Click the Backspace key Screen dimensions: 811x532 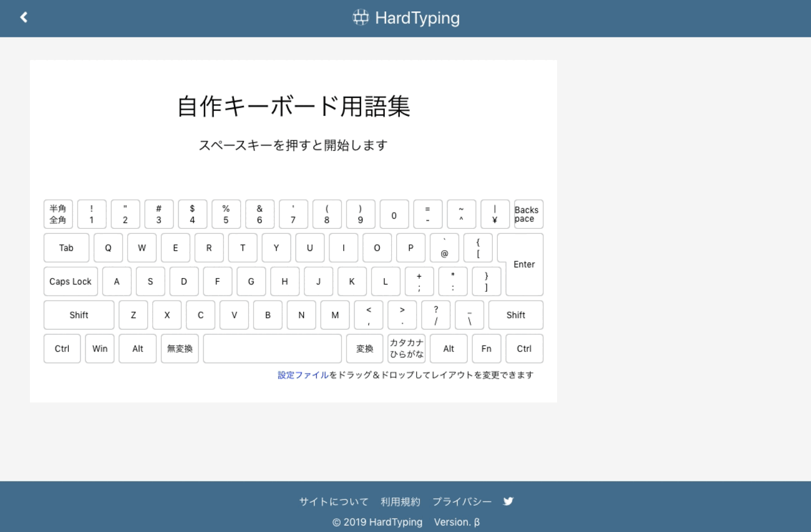point(528,215)
